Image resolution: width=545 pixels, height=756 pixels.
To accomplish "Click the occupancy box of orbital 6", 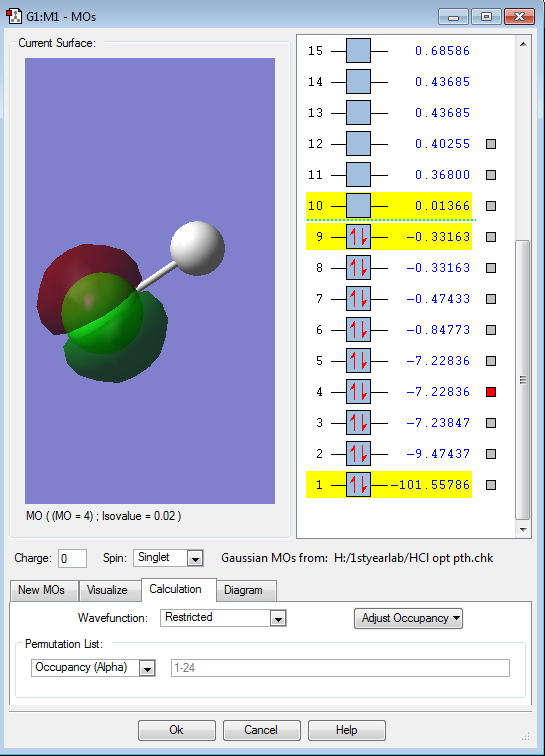I will [x=358, y=330].
